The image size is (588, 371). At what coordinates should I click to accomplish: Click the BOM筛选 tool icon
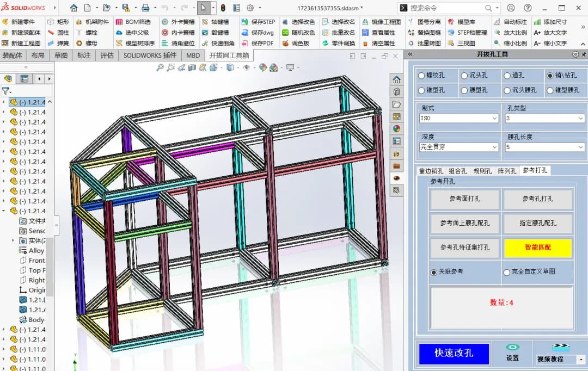point(119,22)
